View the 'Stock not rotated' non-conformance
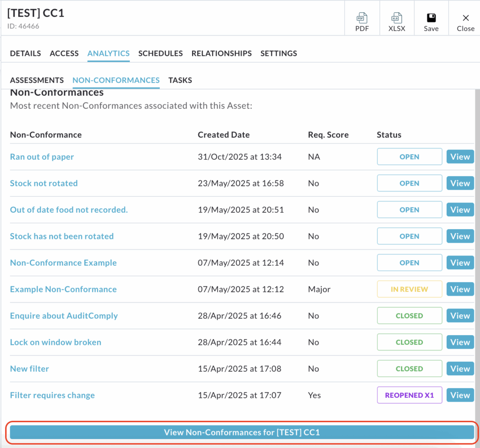 (x=460, y=183)
